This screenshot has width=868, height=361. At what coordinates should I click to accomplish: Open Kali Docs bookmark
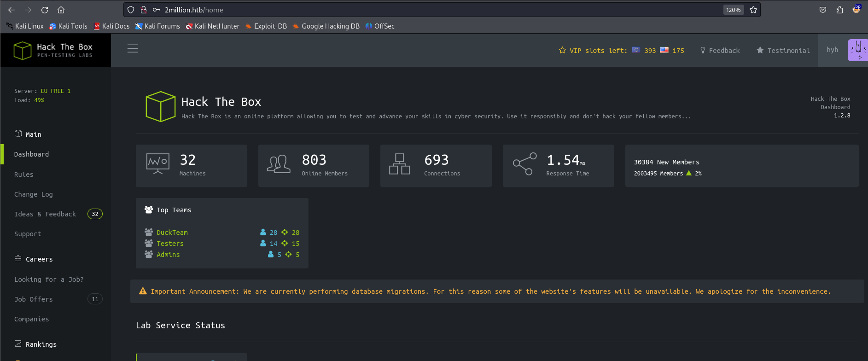tap(111, 26)
